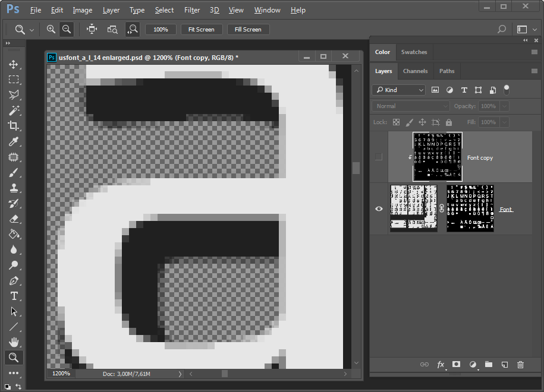This screenshot has height=392, width=544.
Task: Click the 100% zoom button
Action: 161,30
